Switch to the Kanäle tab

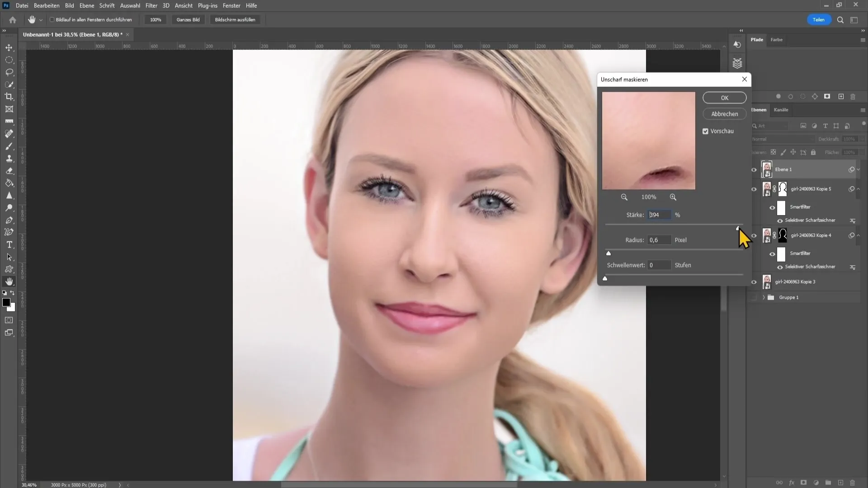(781, 110)
